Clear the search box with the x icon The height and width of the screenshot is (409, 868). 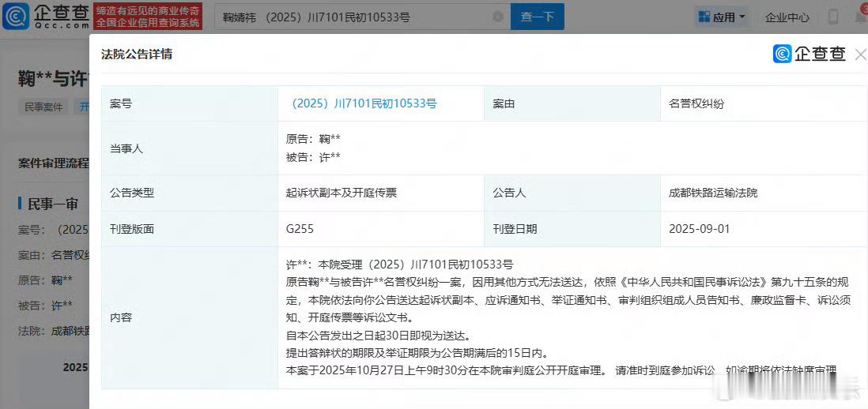(x=498, y=16)
